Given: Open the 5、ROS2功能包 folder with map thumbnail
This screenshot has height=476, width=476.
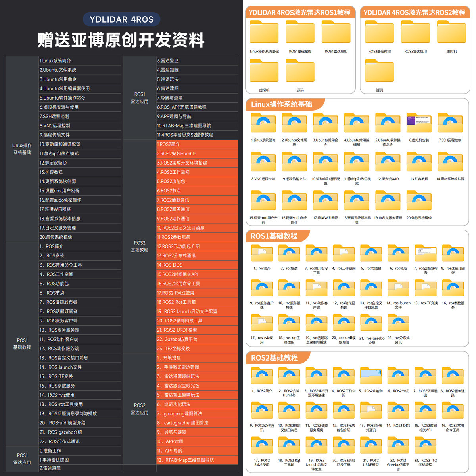Looking at the screenshot, I should [x=371, y=376].
